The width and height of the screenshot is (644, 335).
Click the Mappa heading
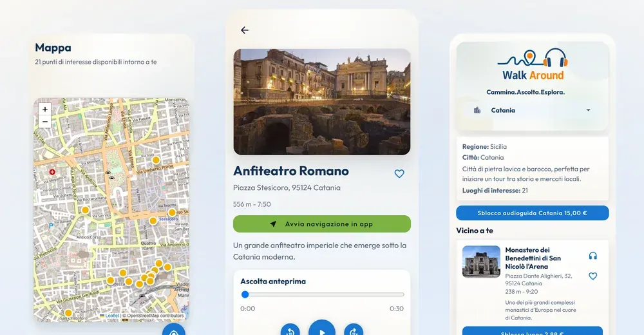(x=53, y=48)
